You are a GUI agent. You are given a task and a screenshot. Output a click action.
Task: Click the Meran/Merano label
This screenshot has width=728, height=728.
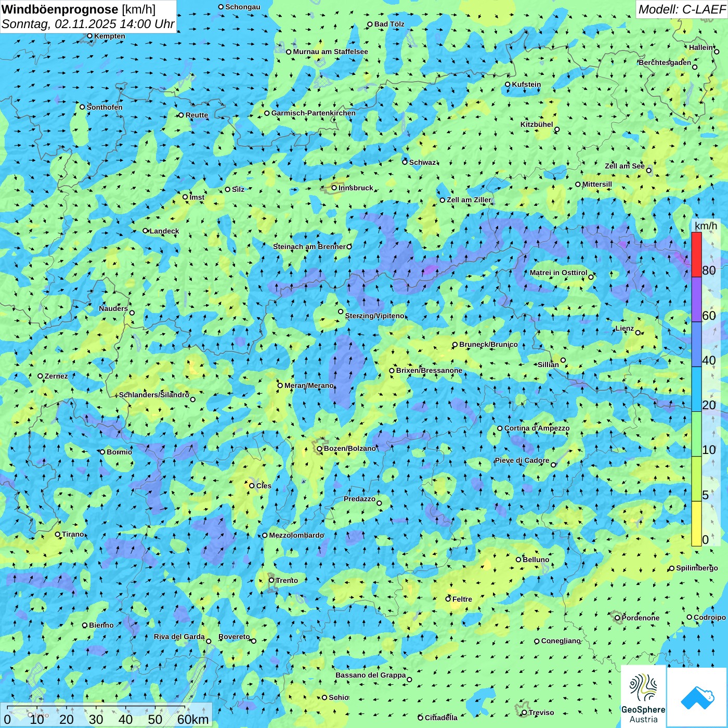[x=309, y=385]
